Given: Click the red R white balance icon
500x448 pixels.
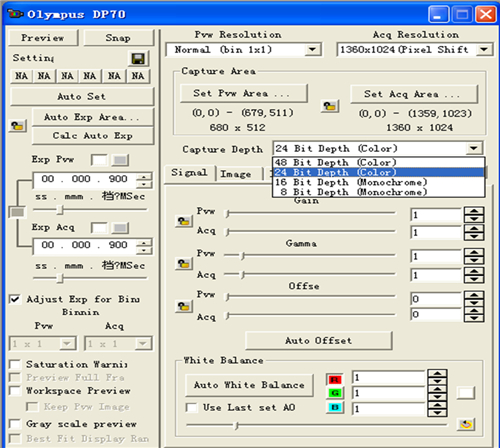Looking at the screenshot, I should tap(335, 379).
